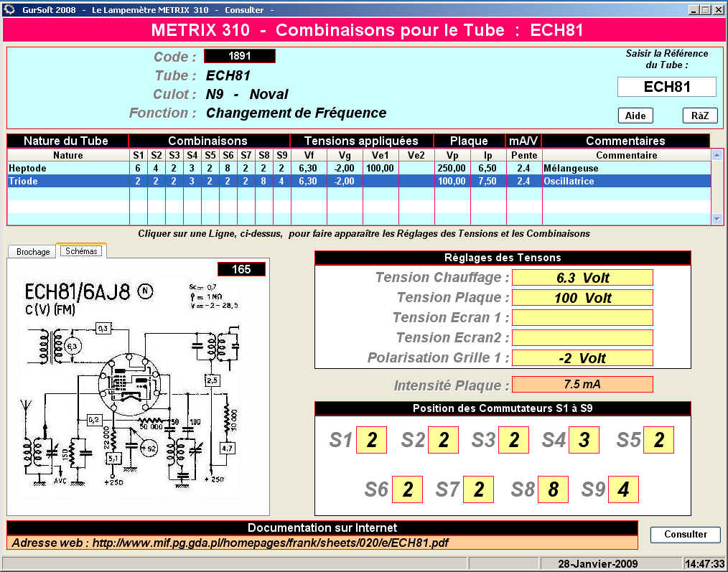The image size is (728, 572).
Task: Click the Ve1 column header
Action: 381,155
